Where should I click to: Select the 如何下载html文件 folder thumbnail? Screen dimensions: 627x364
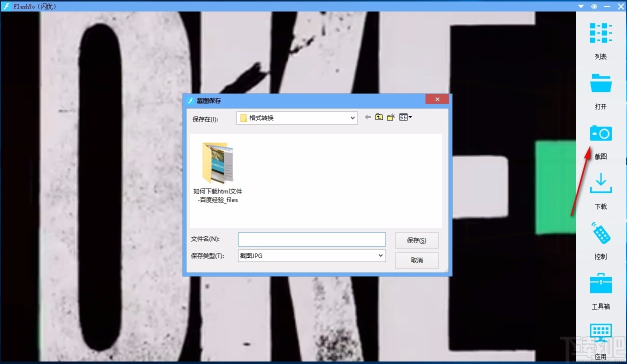pyautogui.click(x=217, y=162)
